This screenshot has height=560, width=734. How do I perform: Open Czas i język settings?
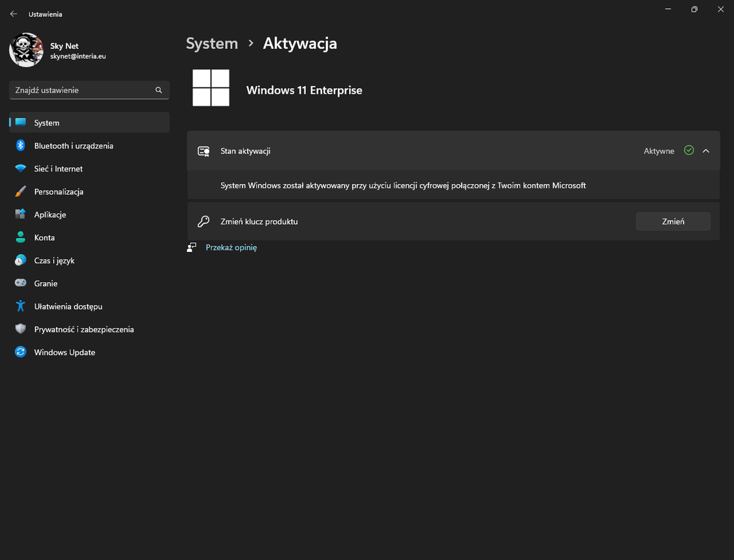pyautogui.click(x=89, y=260)
